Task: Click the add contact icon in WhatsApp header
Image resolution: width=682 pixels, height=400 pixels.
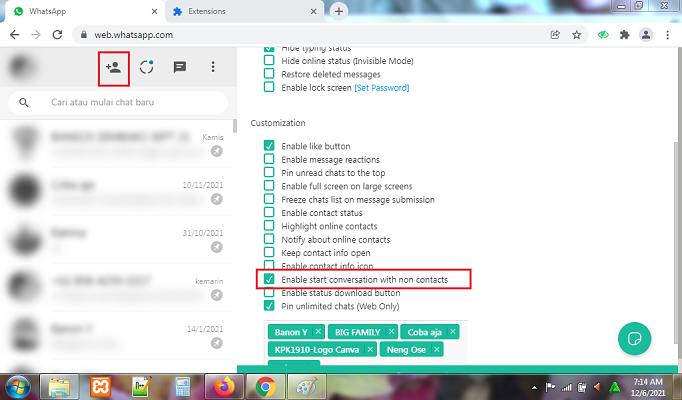Action: pos(113,67)
